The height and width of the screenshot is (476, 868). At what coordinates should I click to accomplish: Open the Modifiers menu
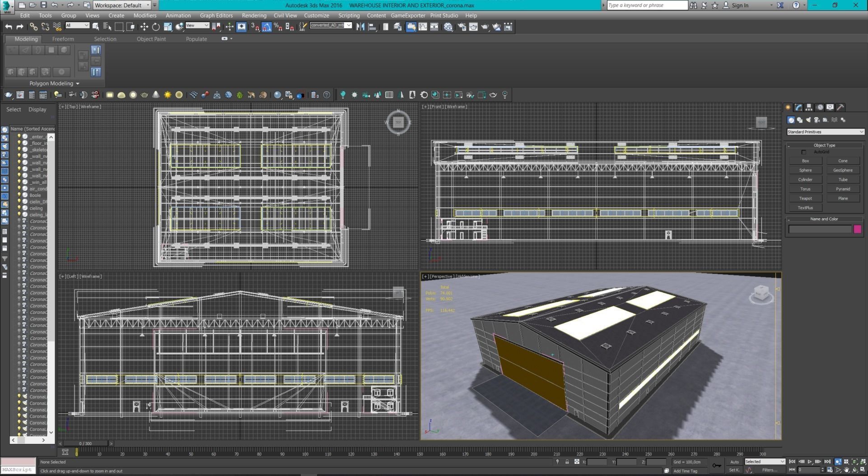(x=145, y=15)
